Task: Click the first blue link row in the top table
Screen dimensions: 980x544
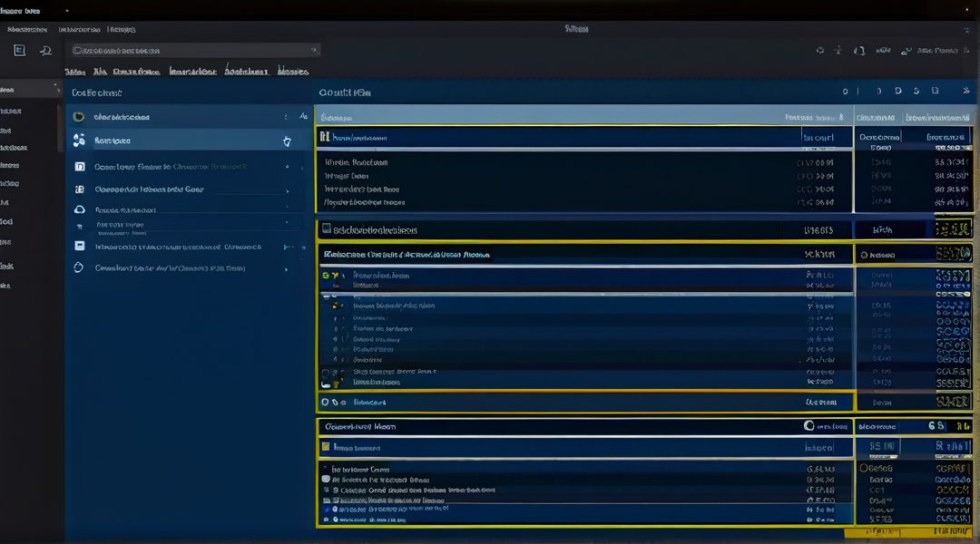Action: [360, 138]
